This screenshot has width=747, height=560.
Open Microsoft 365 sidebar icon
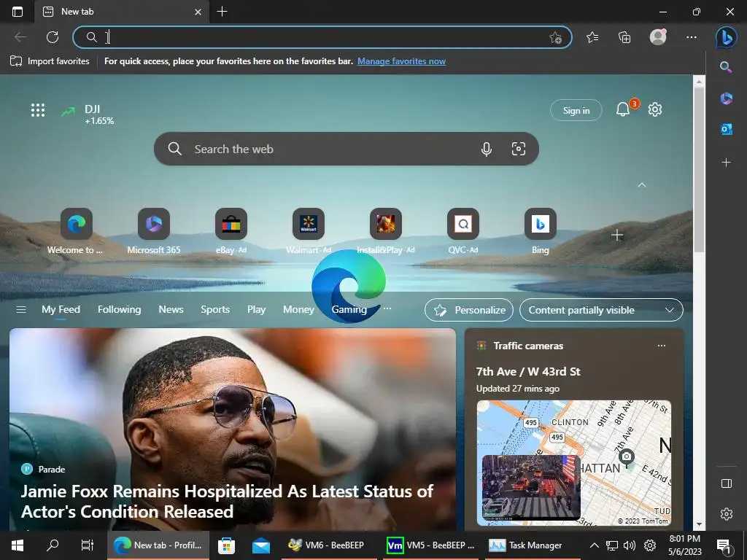726,98
